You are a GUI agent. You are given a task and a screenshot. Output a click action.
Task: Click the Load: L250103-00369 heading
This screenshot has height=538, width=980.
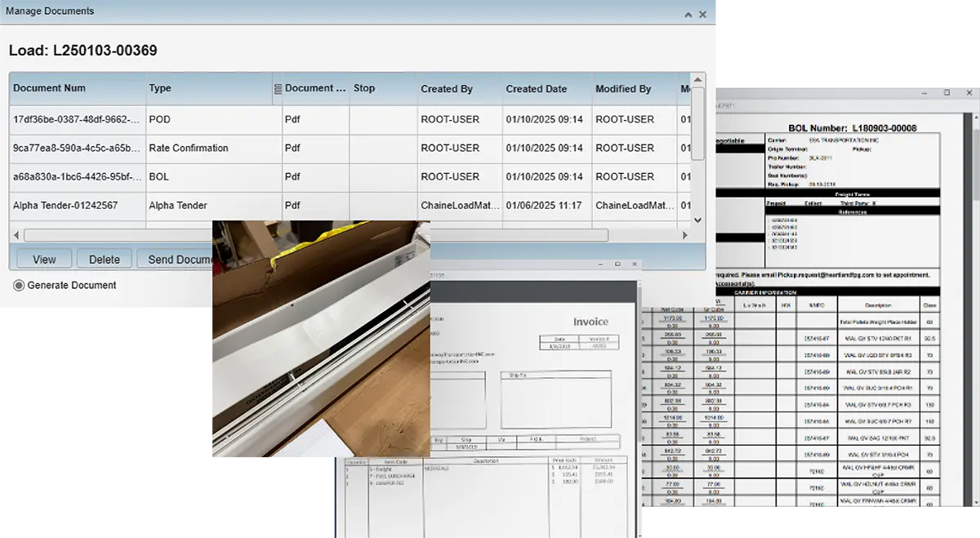(x=82, y=51)
